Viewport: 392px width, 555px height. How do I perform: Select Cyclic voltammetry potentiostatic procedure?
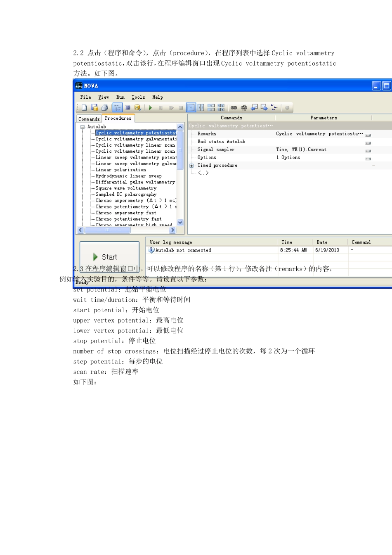click(x=136, y=133)
